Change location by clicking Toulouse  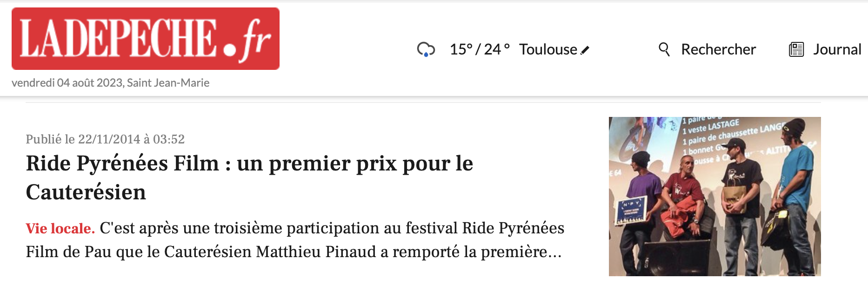[x=548, y=49]
